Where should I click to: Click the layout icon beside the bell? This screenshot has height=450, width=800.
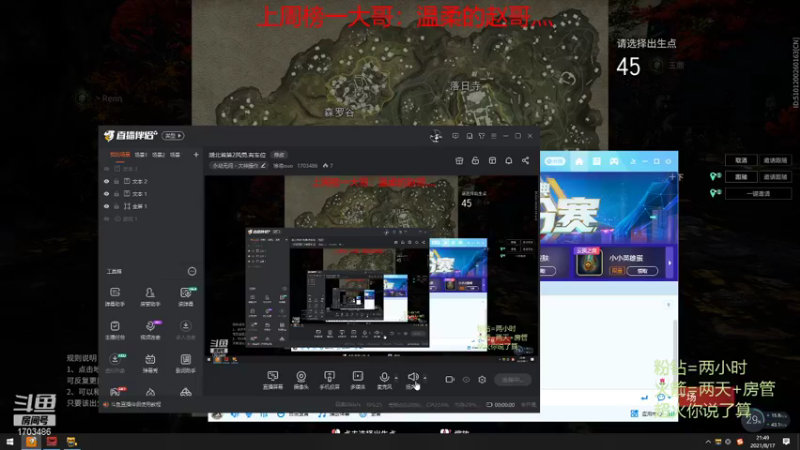[x=492, y=161]
